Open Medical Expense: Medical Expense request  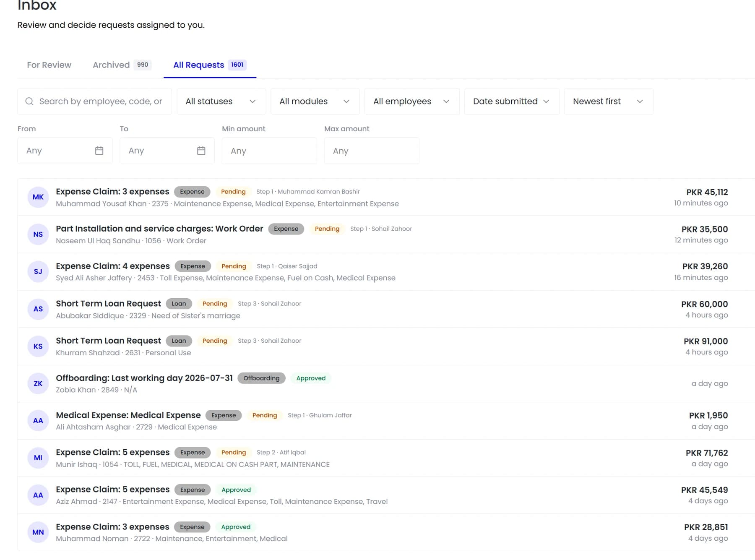(128, 415)
